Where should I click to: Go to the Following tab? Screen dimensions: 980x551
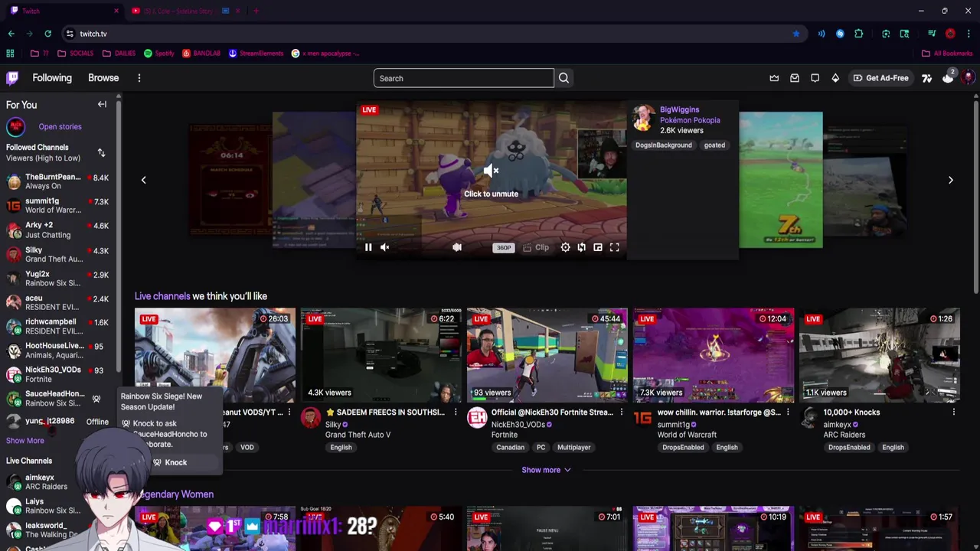coord(52,78)
